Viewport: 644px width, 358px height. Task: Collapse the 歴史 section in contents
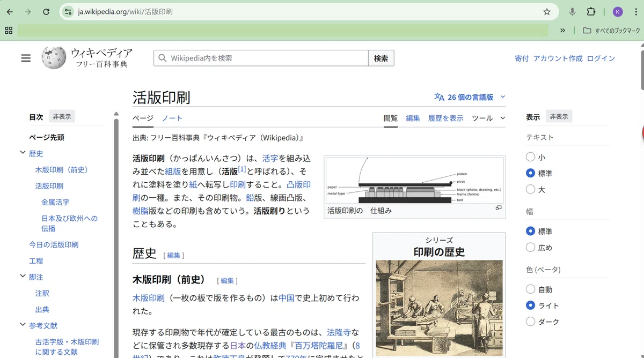point(23,153)
